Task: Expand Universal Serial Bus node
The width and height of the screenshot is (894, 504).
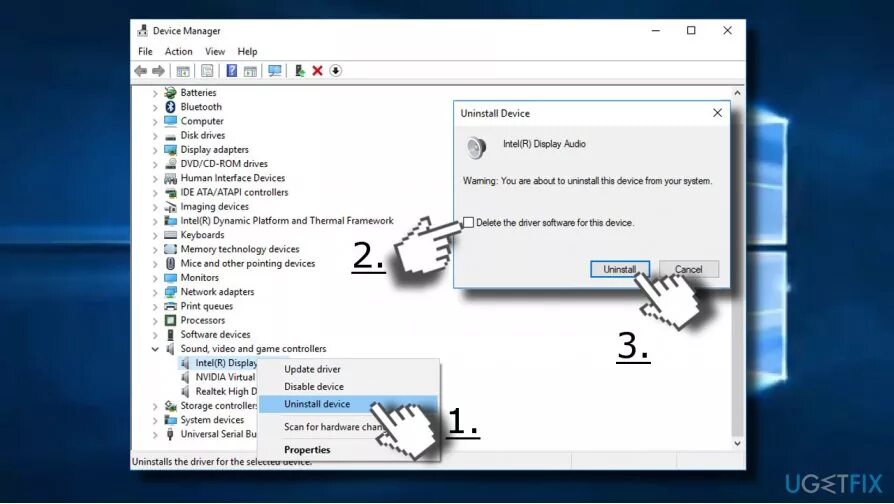Action: (155, 435)
